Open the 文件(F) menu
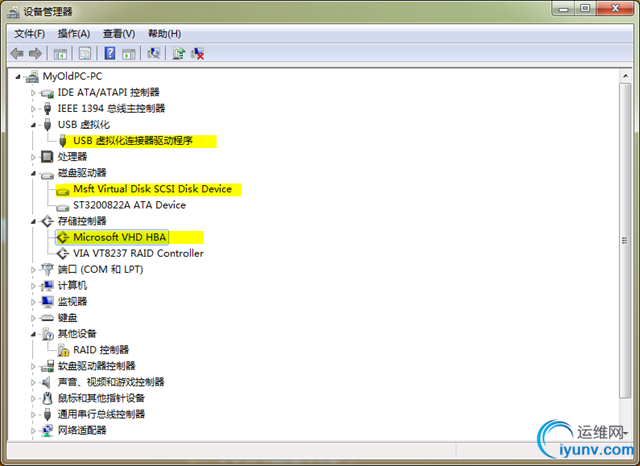The width and height of the screenshot is (640, 466). [x=29, y=34]
